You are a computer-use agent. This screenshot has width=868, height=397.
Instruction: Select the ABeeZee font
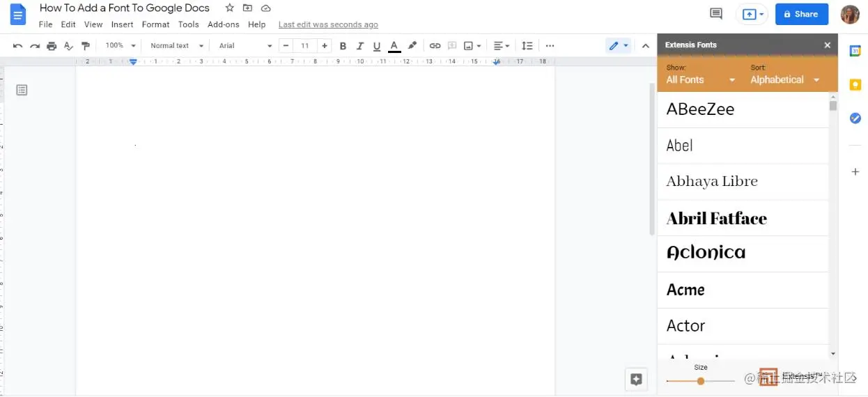click(743, 109)
